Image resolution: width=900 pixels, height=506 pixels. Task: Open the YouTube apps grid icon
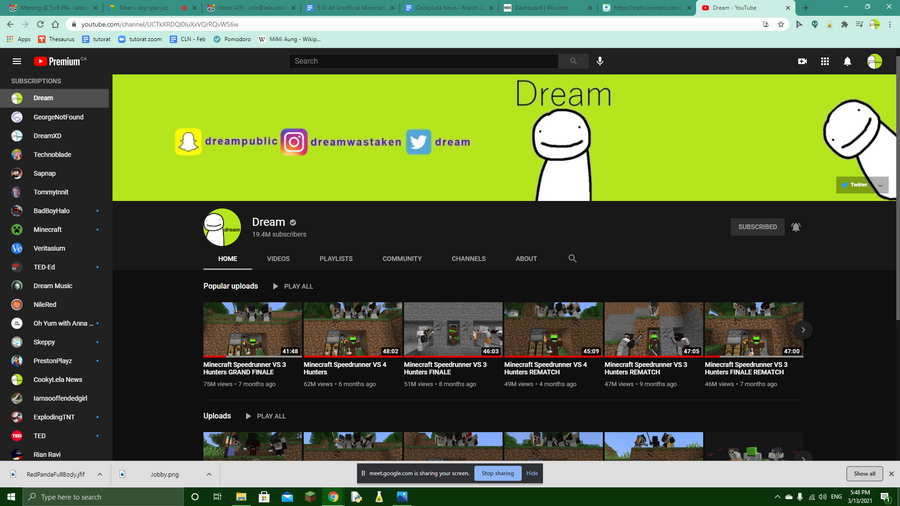pos(825,61)
